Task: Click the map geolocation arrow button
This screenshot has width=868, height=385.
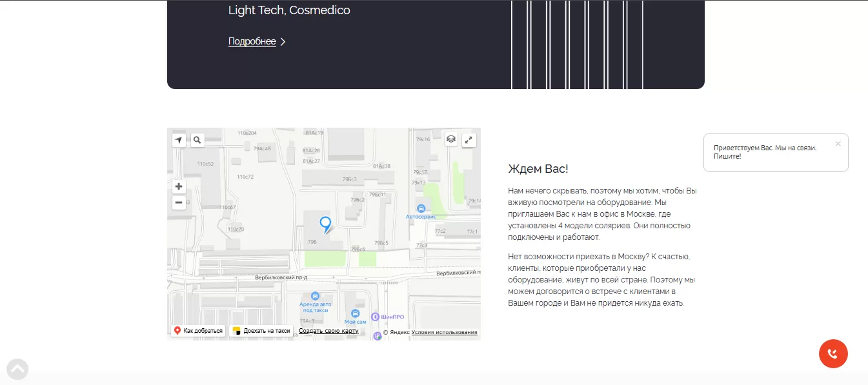Action: (179, 140)
